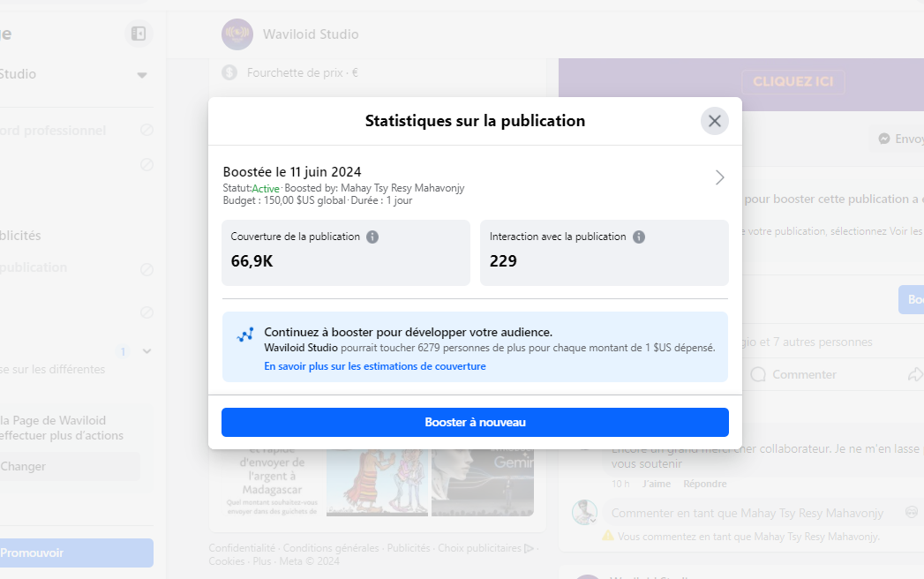Open boost details via the right chevron
Screen dimensions: 924x579
click(719, 177)
